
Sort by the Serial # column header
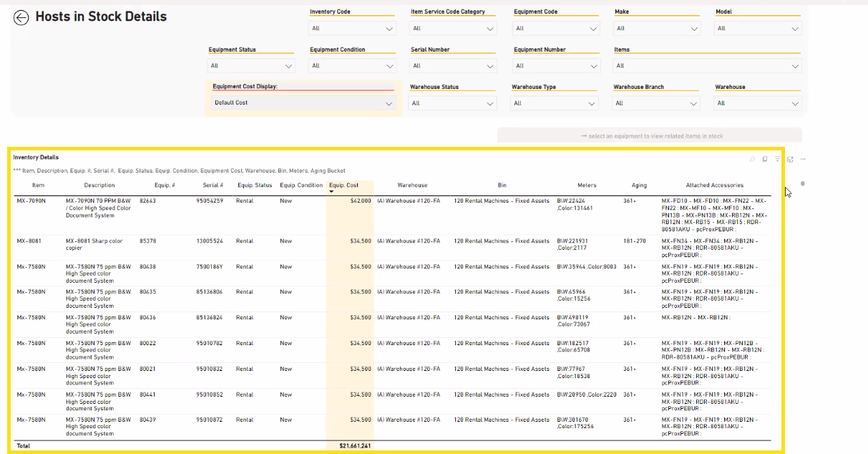click(x=213, y=185)
